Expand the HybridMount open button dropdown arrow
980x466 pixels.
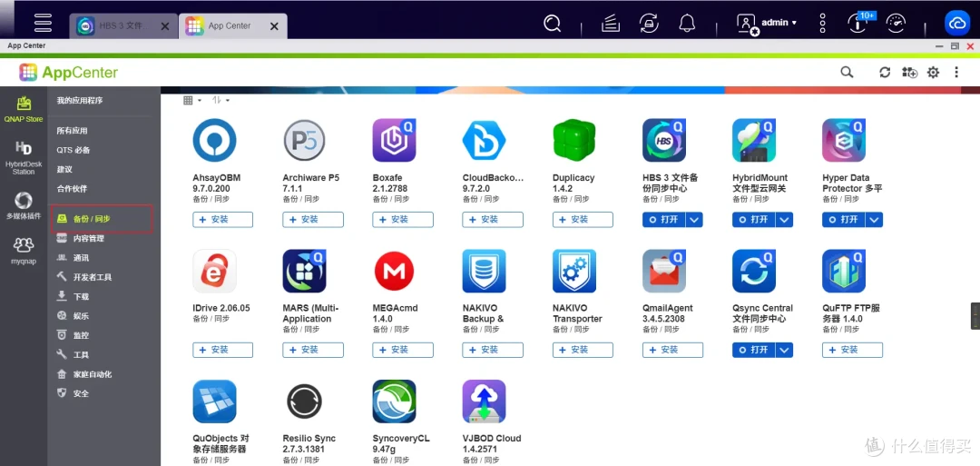click(x=784, y=220)
